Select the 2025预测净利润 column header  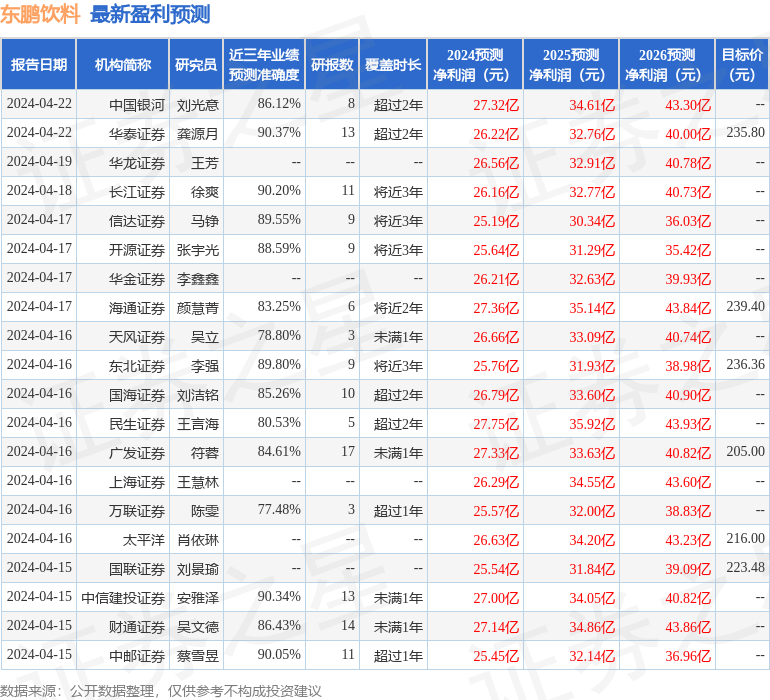[571, 64]
